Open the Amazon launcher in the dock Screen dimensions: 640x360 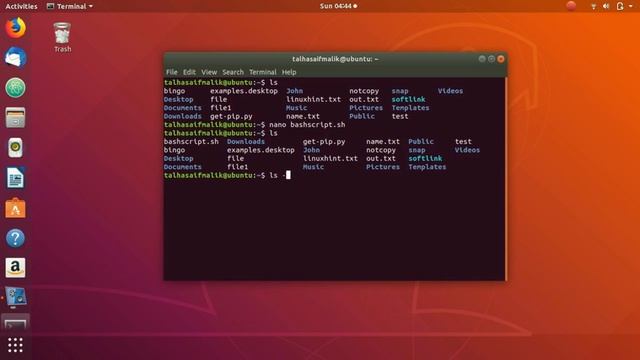point(16,268)
